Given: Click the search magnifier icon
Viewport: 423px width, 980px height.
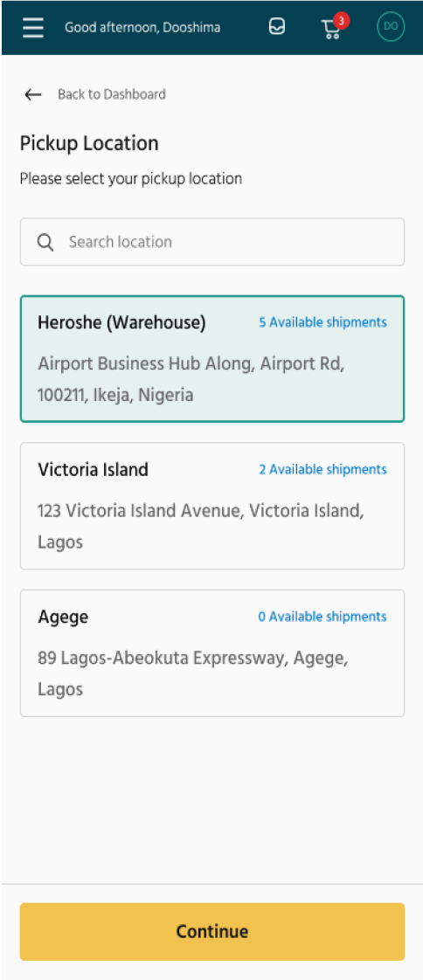Looking at the screenshot, I should tap(45, 242).
